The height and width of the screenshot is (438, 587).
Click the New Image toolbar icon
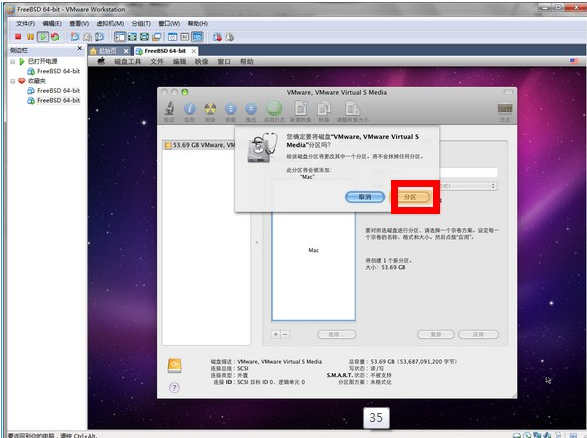tap(301, 109)
